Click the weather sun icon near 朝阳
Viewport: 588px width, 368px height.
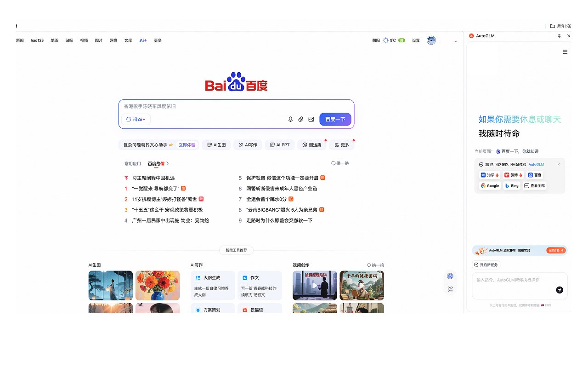click(385, 40)
